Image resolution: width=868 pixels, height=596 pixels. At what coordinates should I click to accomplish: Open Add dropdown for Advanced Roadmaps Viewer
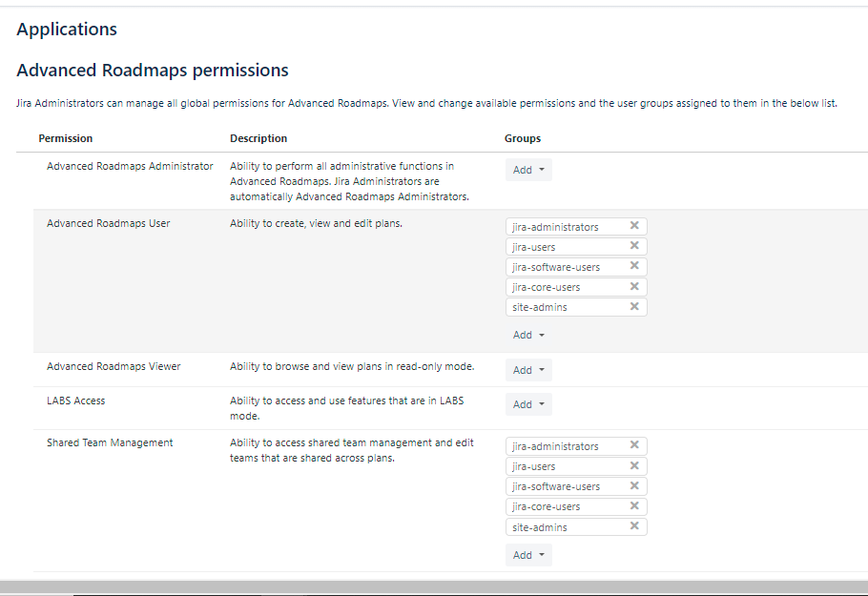(x=528, y=370)
